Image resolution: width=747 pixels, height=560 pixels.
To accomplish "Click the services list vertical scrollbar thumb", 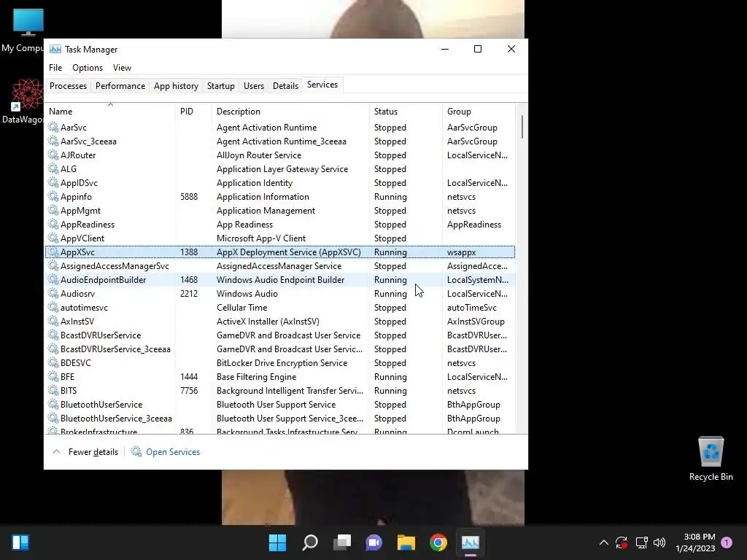I will point(522,127).
